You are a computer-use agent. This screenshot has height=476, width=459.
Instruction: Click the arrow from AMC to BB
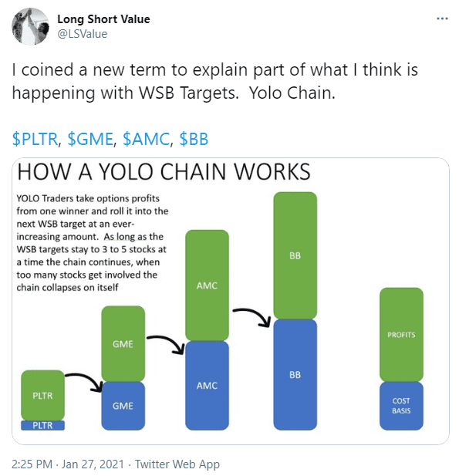coord(251,318)
